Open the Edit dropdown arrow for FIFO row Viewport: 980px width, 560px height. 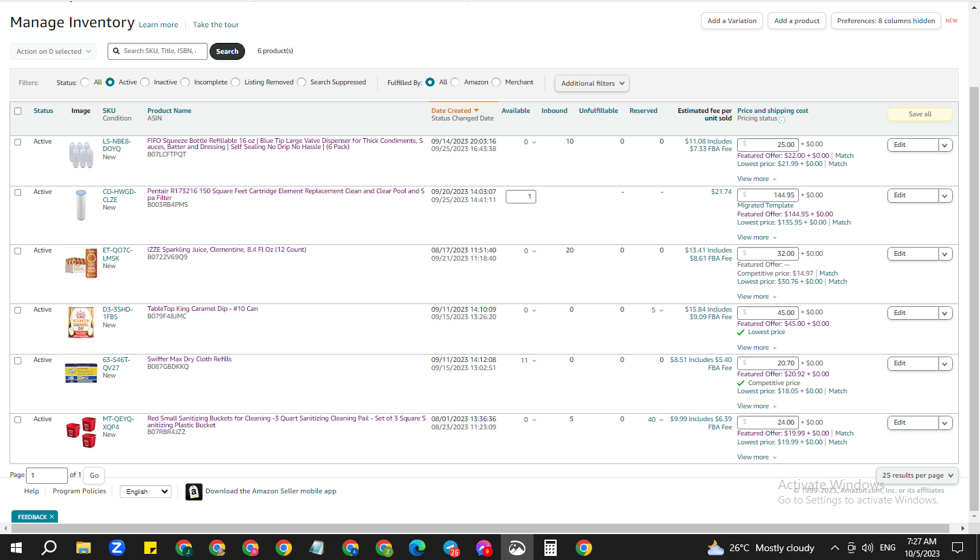point(945,145)
